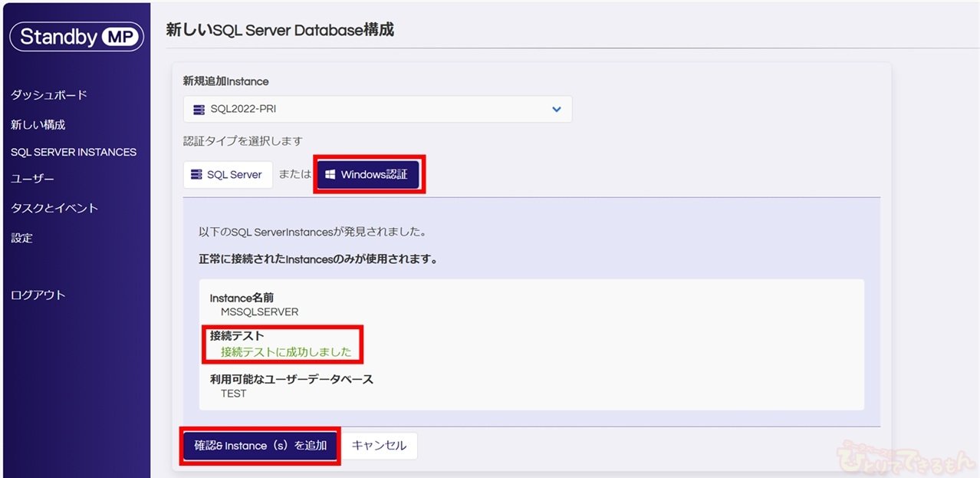Select SQL Server authentication type
The height and width of the screenshot is (478, 980).
click(x=228, y=175)
